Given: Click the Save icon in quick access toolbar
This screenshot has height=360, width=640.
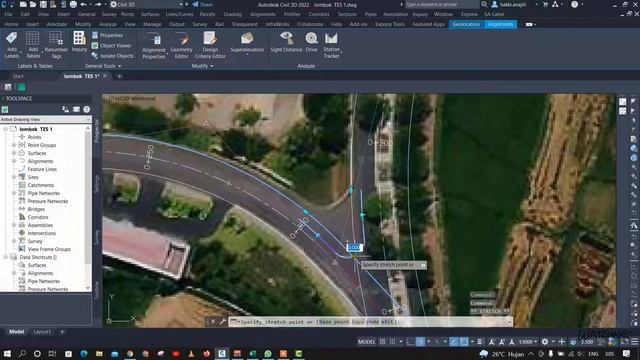Looking at the screenshot, I should pyautogui.click(x=43, y=4).
